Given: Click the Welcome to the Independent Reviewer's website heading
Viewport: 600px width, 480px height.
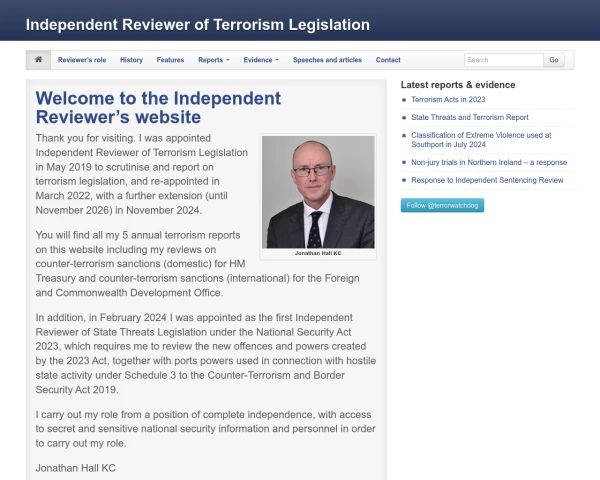Looking at the screenshot, I should [158, 108].
